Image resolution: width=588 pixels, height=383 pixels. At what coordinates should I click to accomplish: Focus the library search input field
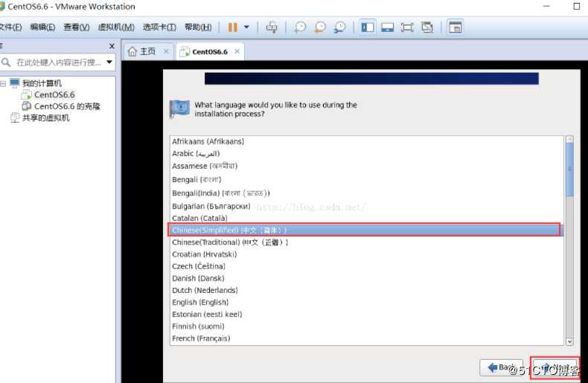(x=58, y=62)
